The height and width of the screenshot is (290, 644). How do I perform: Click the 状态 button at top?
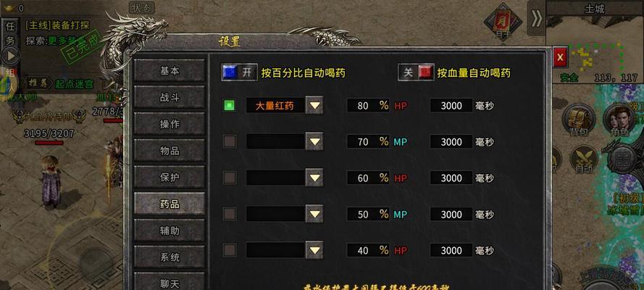pos(142,7)
